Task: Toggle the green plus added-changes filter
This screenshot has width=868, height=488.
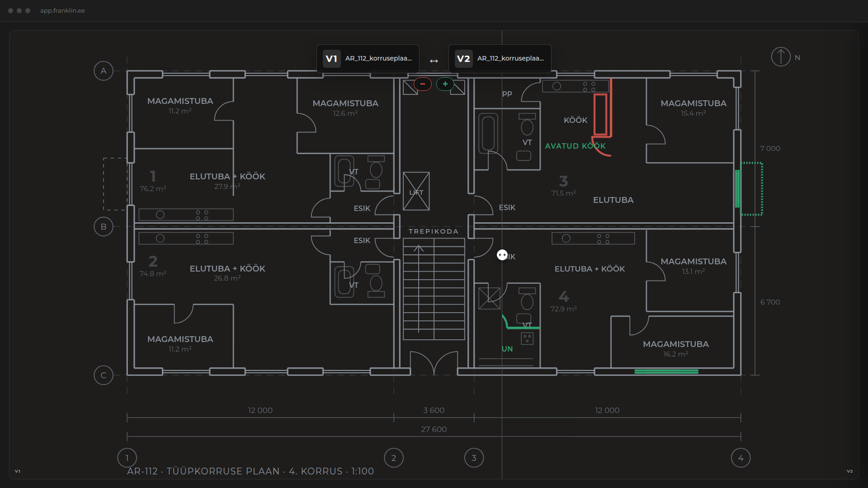Action: [445, 84]
